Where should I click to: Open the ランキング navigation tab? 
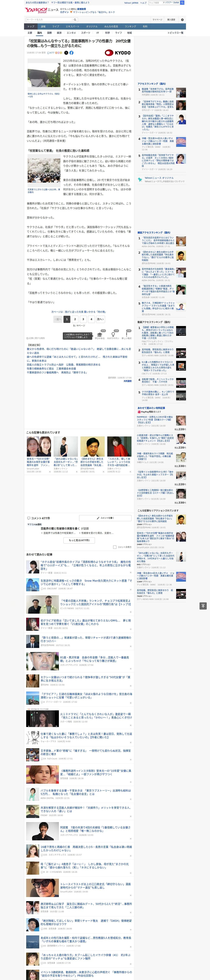[130, 27]
